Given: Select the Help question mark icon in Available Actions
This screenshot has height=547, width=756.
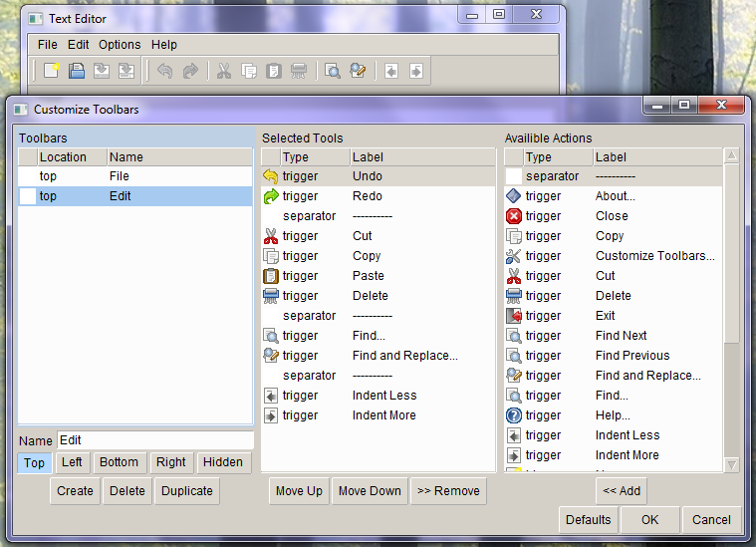Looking at the screenshot, I should 514,415.
